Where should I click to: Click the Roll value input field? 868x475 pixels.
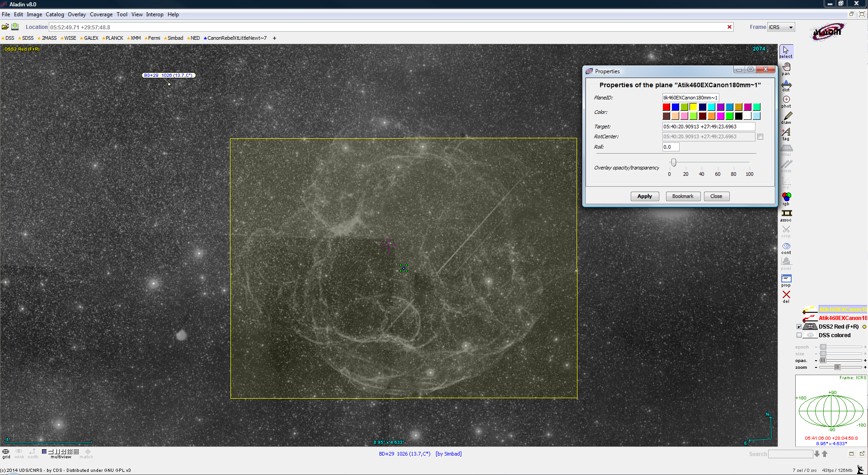(671, 147)
